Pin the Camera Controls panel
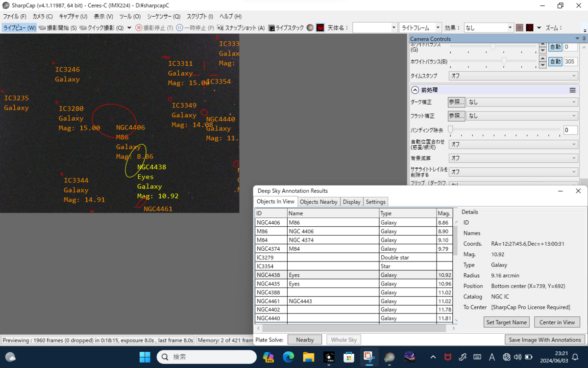The image size is (588, 368). [x=584, y=39]
